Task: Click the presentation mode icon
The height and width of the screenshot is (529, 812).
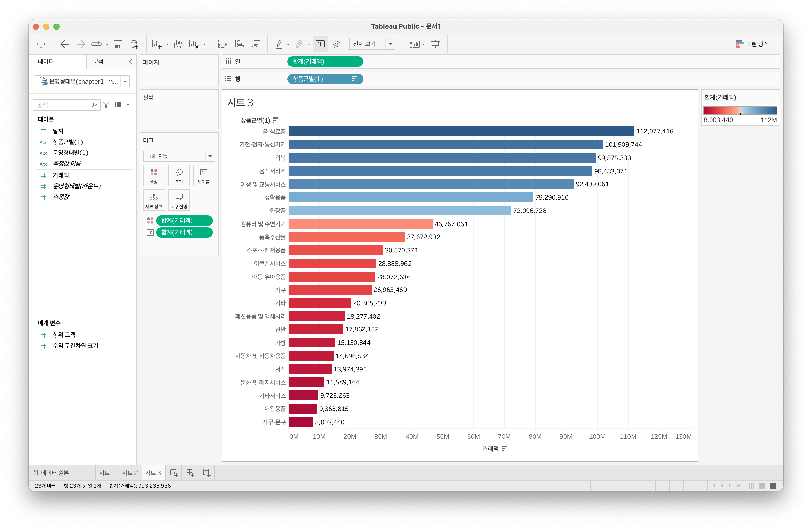Action: pyautogui.click(x=435, y=44)
